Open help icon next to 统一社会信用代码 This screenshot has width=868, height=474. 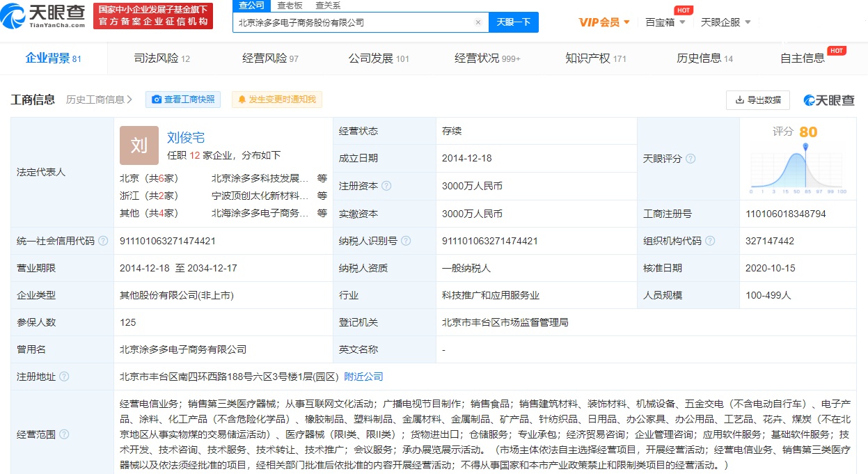(103, 241)
